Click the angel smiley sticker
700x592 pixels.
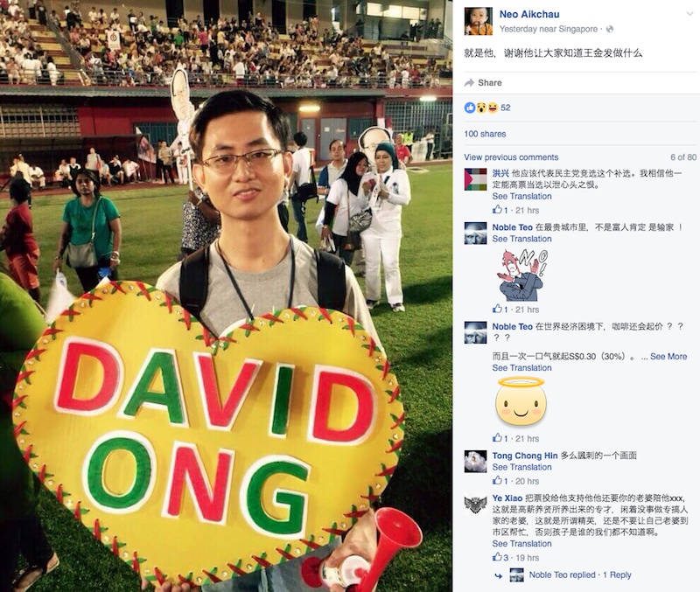(x=521, y=401)
